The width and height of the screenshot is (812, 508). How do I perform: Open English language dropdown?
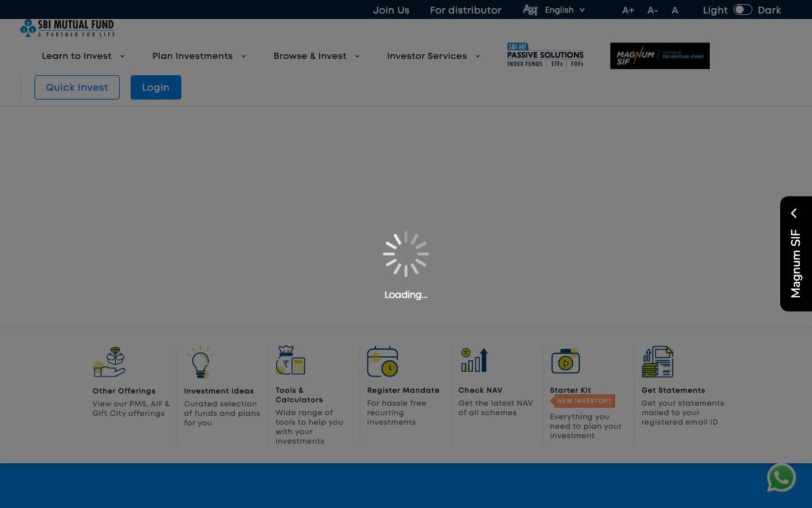tap(564, 10)
